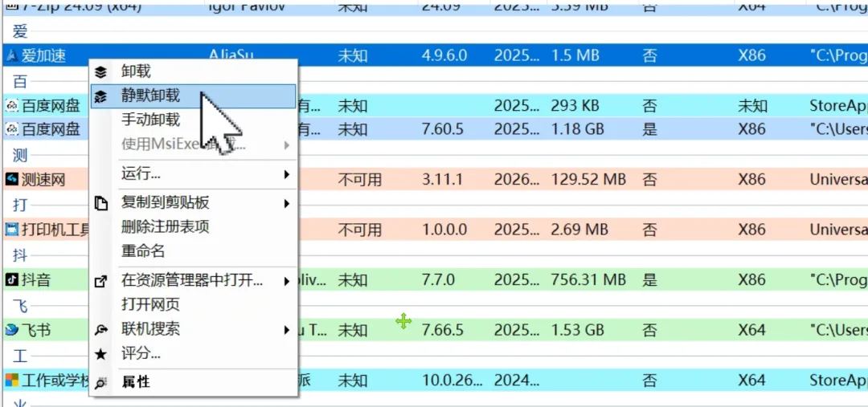Click the 293 KB size cell
The image size is (868, 407).
coord(575,105)
